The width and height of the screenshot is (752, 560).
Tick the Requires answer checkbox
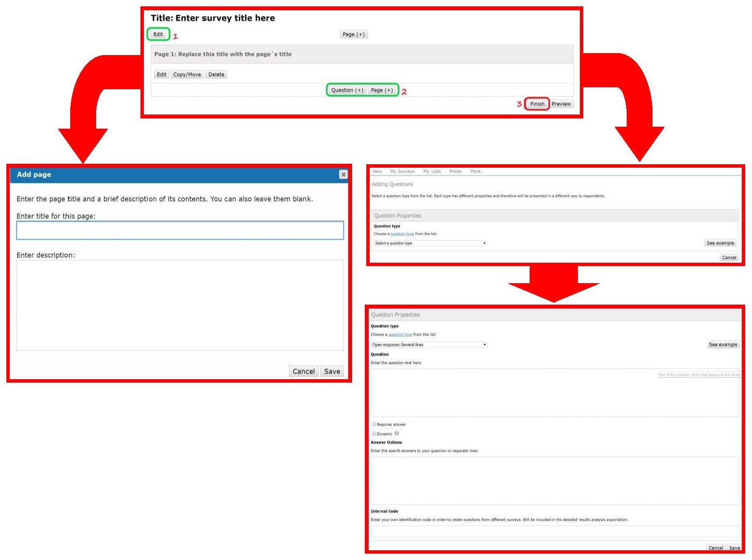(374, 424)
